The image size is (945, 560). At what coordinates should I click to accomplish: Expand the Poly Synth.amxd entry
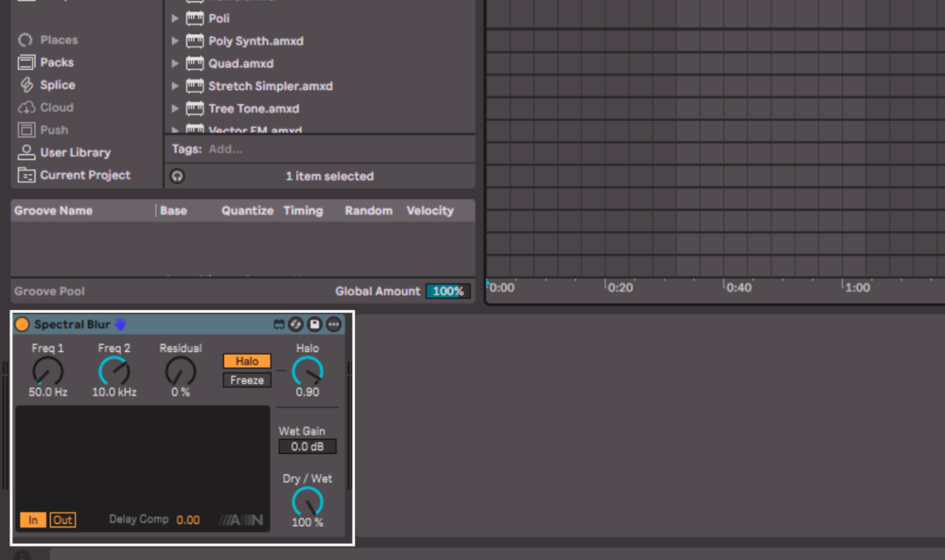pyautogui.click(x=175, y=41)
